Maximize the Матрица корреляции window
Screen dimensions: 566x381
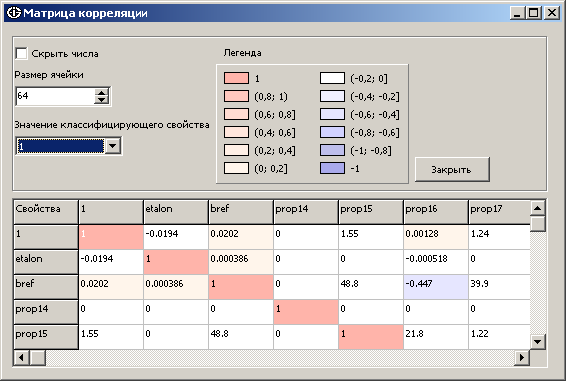tap(533, 13)
